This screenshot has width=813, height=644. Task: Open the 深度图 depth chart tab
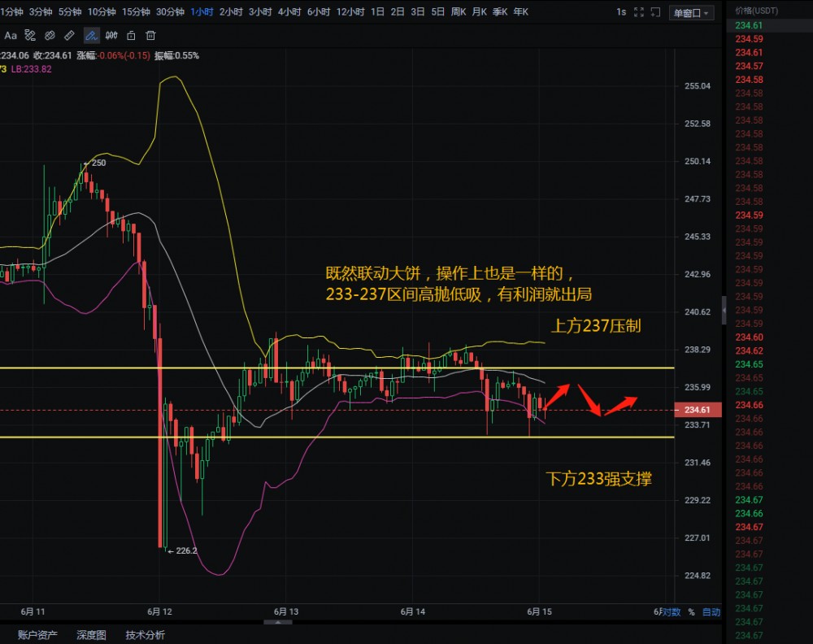(x=91, y=635)
